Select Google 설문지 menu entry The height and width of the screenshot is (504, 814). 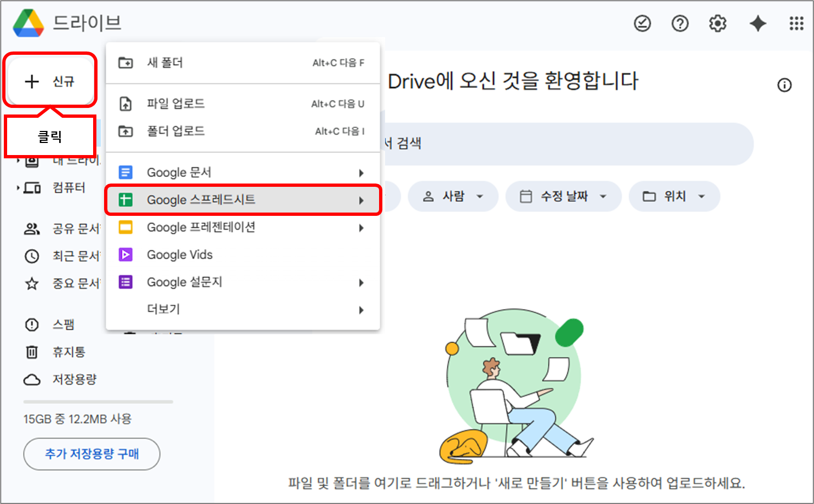[x=243, y=282]
